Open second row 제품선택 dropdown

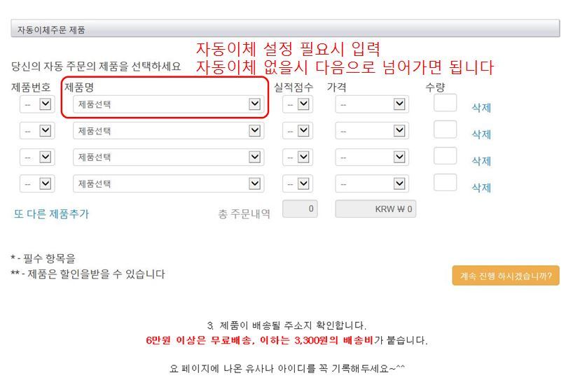coord(168,131)
